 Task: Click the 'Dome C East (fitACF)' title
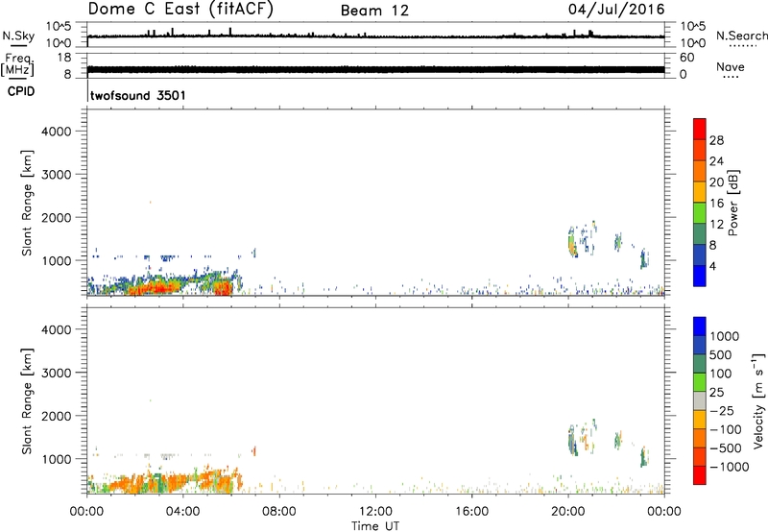click(x=180, y=10)
